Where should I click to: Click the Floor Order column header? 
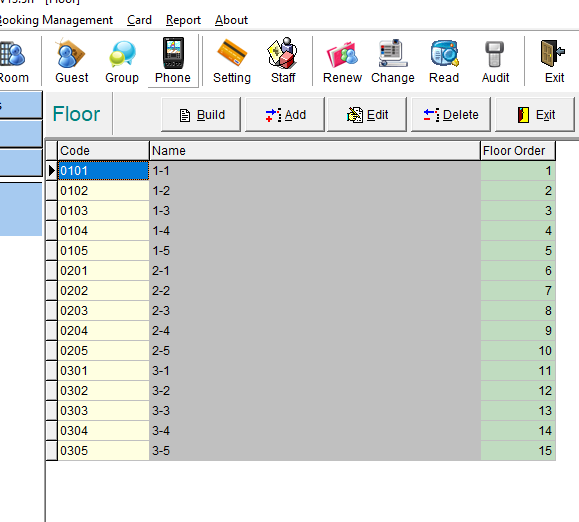point(518,151)
